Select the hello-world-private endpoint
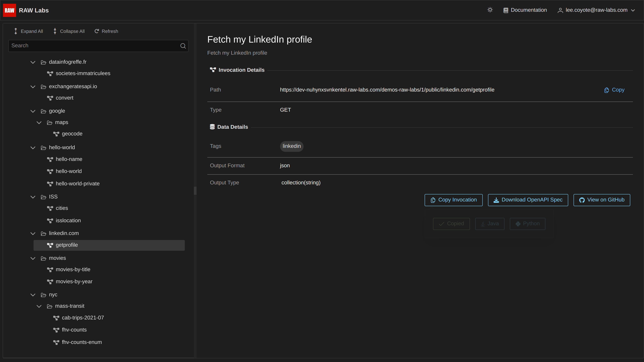644x362 pixels. (x=77, y=184)
